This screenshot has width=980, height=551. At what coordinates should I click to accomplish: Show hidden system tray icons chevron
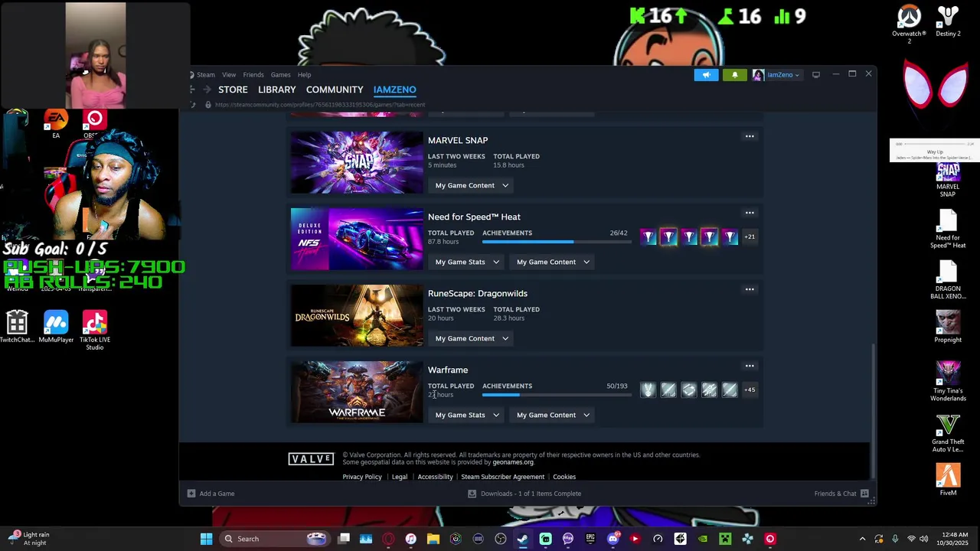click(862, 539)
